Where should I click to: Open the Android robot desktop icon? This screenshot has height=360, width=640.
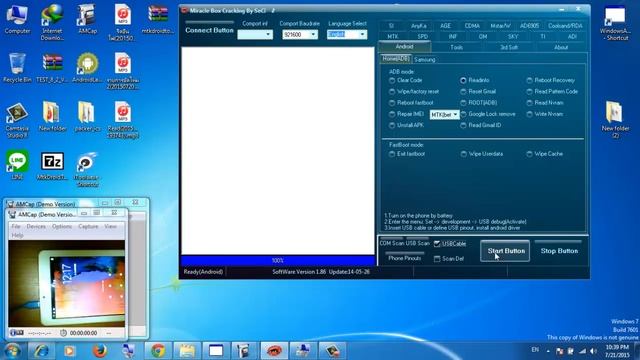coord(87,68)
